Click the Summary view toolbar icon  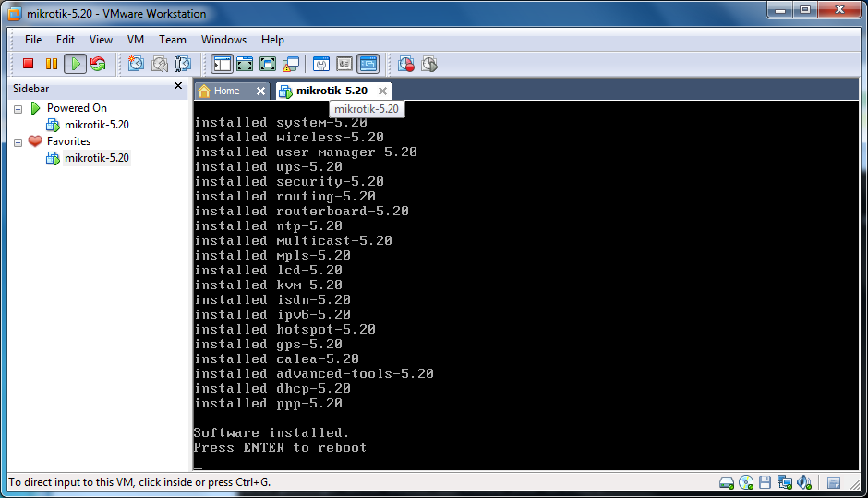point(321,64)
